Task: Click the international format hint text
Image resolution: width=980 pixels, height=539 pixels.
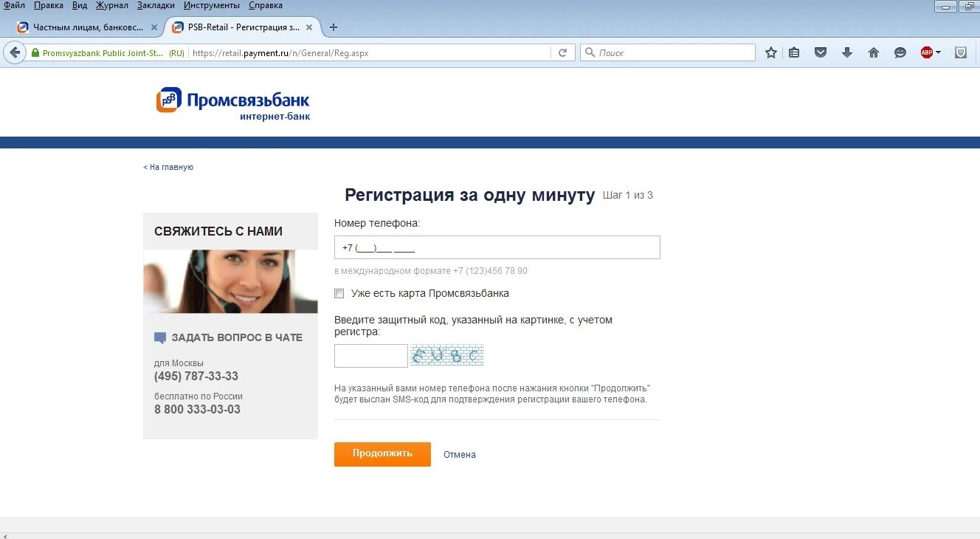Action: point(431,271)
